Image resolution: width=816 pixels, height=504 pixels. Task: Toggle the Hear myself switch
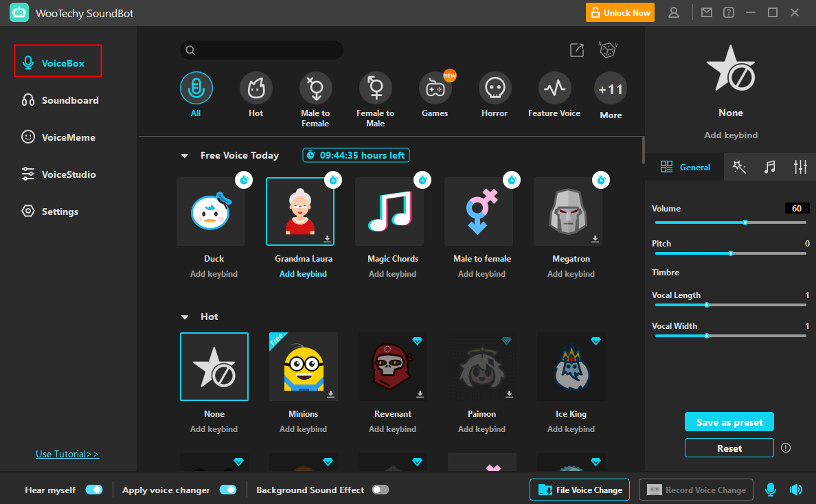tap(94, 490)
